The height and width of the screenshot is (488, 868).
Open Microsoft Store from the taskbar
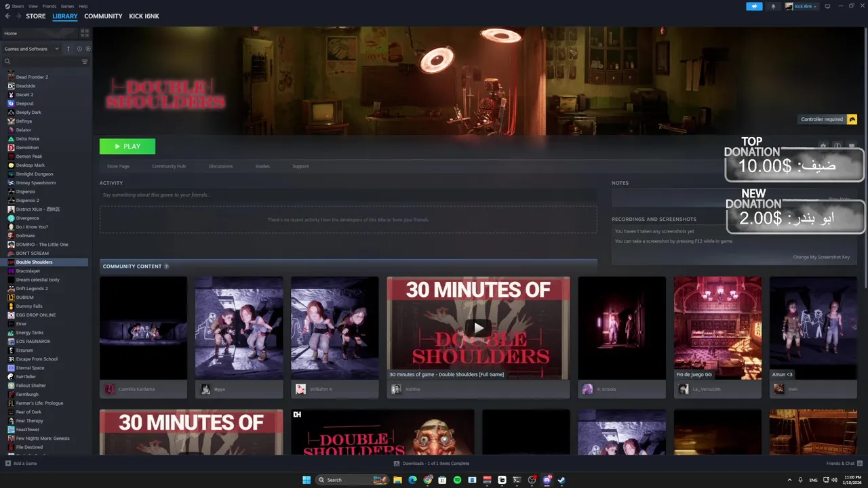pos(443,480)
